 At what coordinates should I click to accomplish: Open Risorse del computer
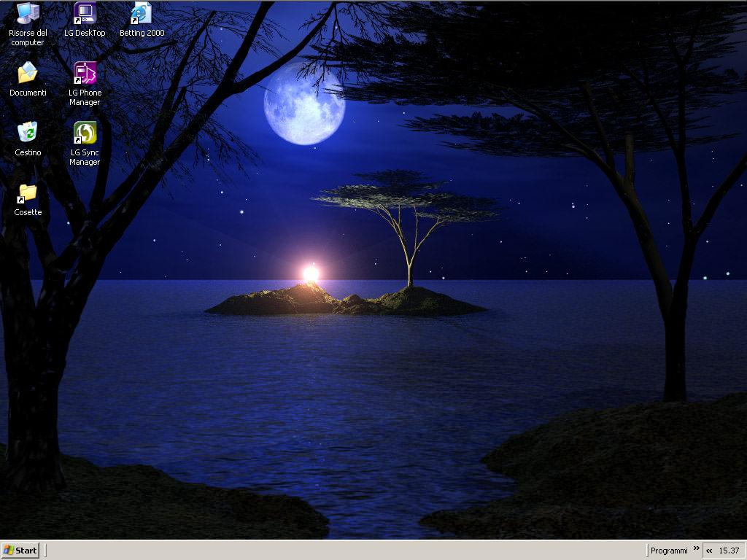pos(27,15)
